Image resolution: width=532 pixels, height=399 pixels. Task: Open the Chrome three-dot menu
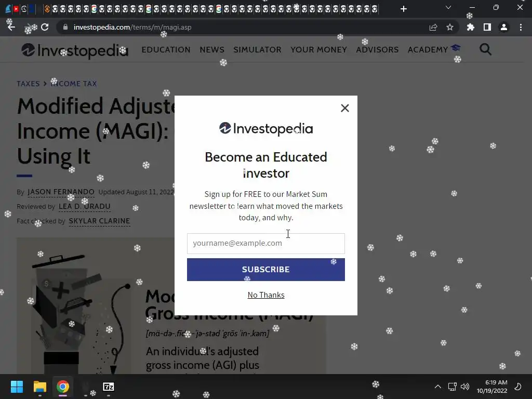click(521, 27)
